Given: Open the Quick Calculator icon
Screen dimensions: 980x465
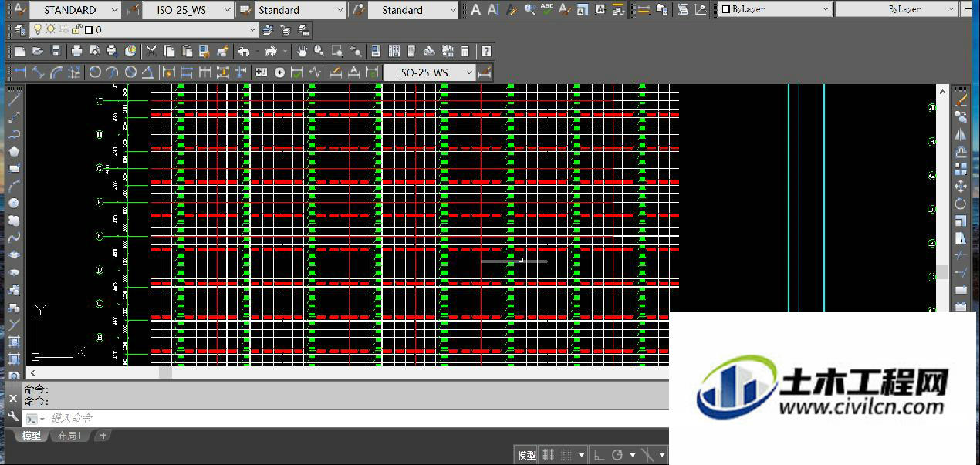Looking at the screenshot, I should 465,52.
